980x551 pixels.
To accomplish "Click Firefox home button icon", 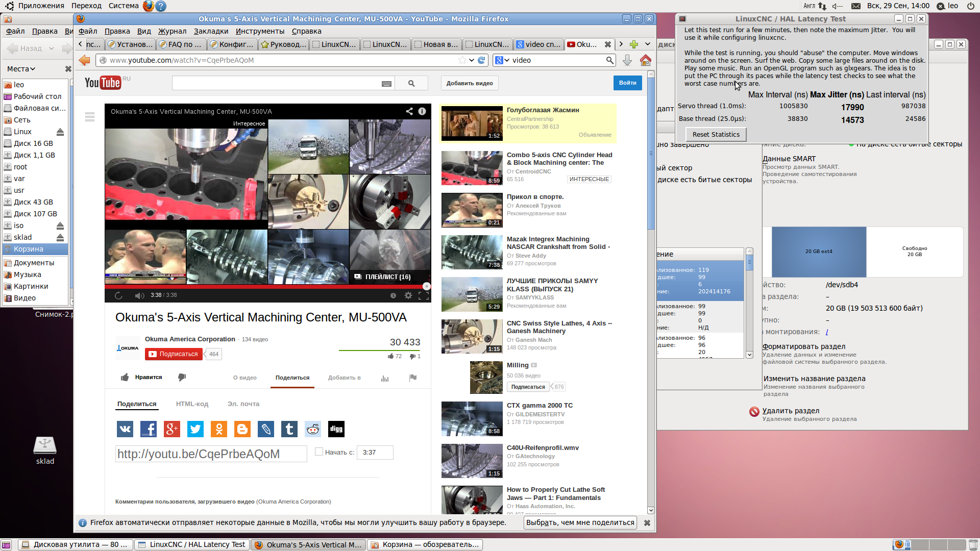I will pos(645,60).
